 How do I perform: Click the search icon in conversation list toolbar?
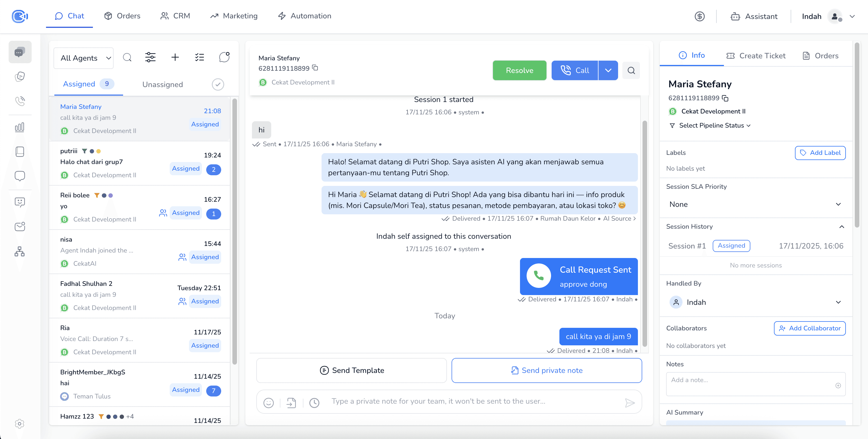point(127,57)
